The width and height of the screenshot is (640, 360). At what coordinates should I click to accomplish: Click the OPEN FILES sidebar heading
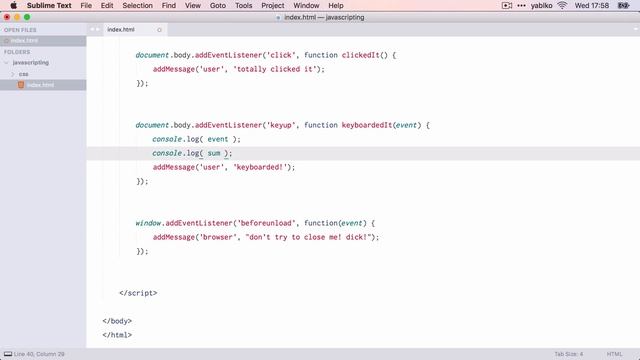click(20, 30)
